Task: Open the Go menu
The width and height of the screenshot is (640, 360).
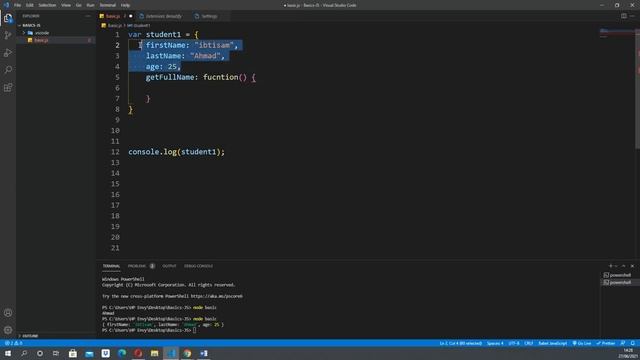Action: coord(78,5)
